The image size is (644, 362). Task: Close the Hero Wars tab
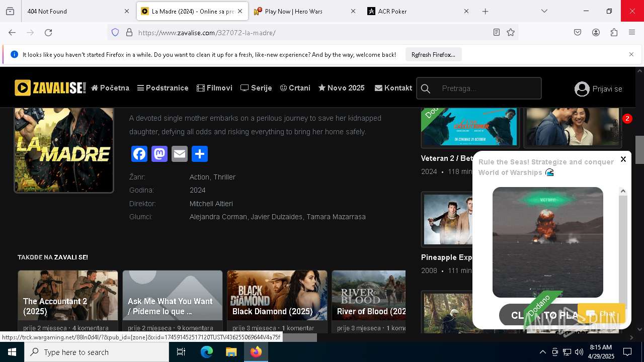tap(353, 11)
